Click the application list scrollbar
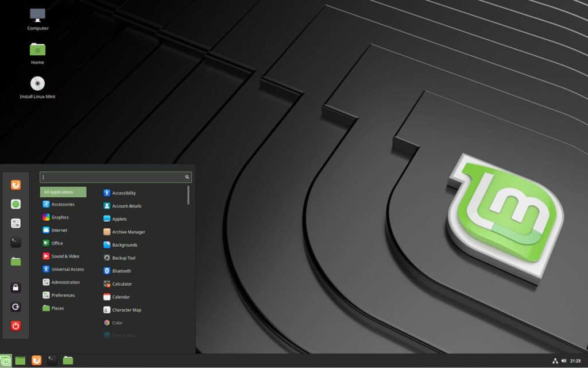This screenshot has height=368, width=588. tap(188, 195)
